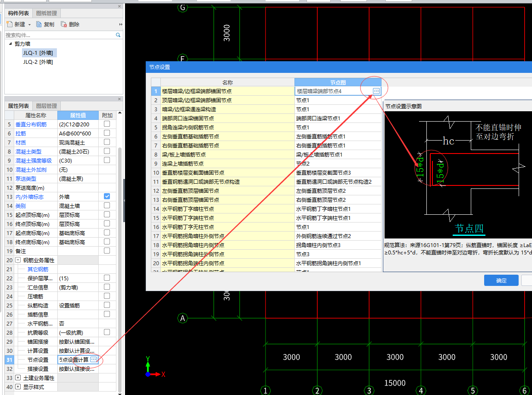This screenshot has height=395, width=532.
Task: Click the 节点图 column header
Action: (x=338, y=82)
